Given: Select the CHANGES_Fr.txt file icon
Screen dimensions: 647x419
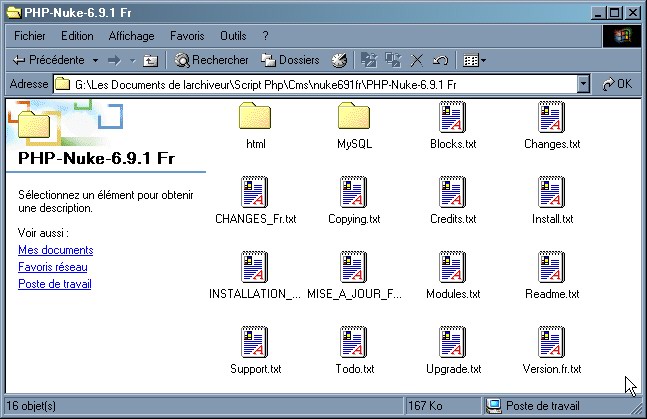Looking at the screenshot, I should tap(255, 192).
